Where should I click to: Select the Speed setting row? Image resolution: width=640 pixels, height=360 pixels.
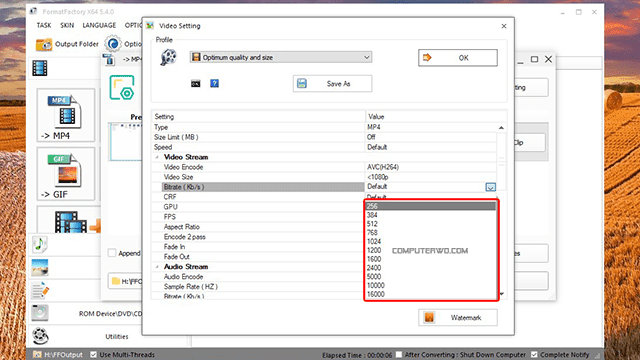(x=324, y=147)
